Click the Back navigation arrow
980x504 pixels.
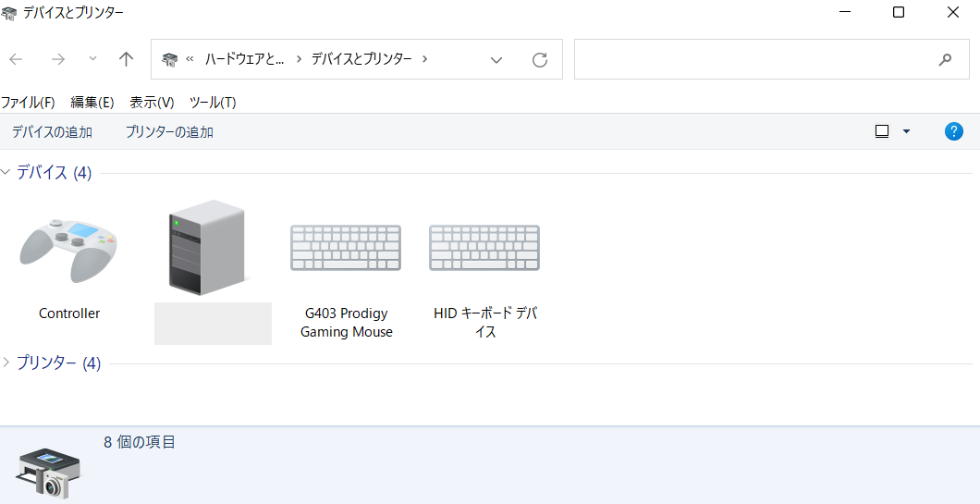pyautogui.click(x=17, y=59)
